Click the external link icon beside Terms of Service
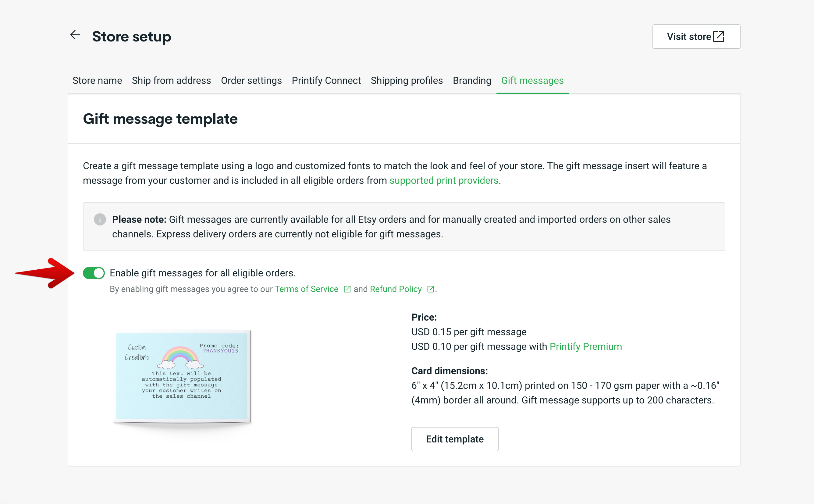This screenshot has width=814, height=504. pos(347,289)
